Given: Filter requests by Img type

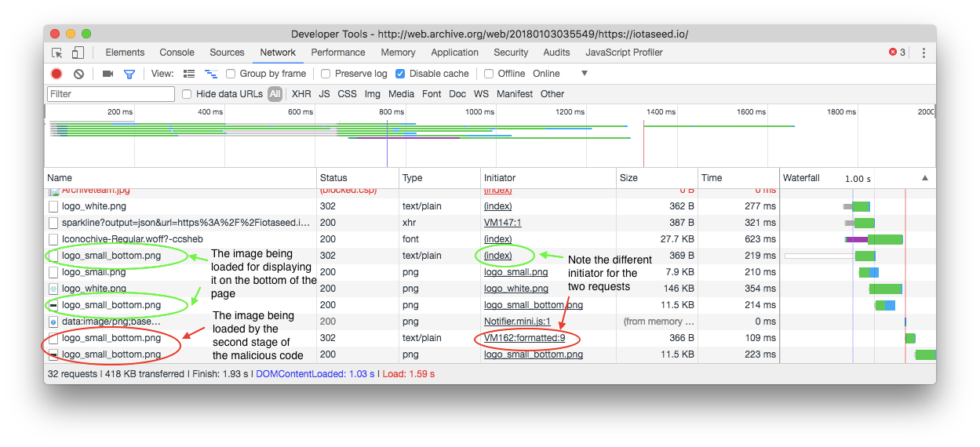Looking at the screenshot, I should pos(372,94).
